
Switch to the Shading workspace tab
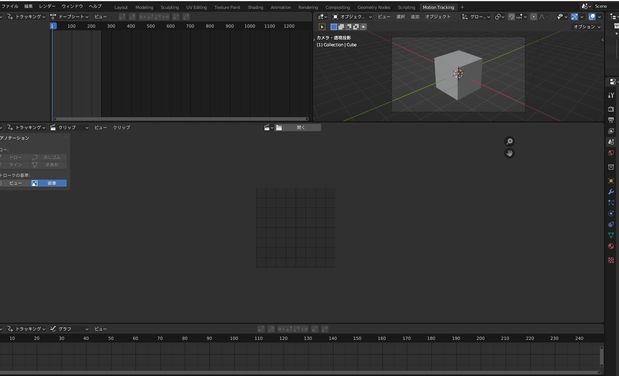[x=255, y=7]
